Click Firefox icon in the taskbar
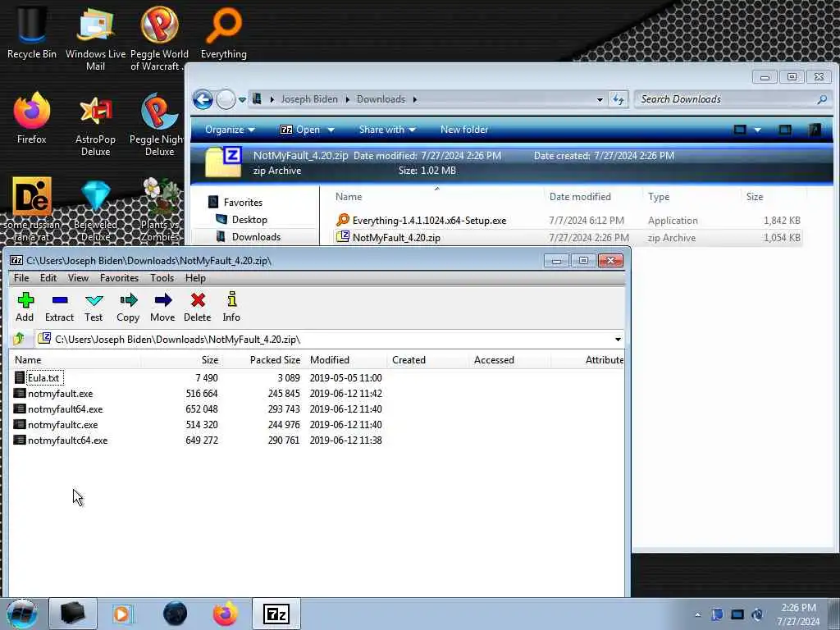The height and width of the screenshot is (630, 840). pyautogui.click(x=226, y=614)
